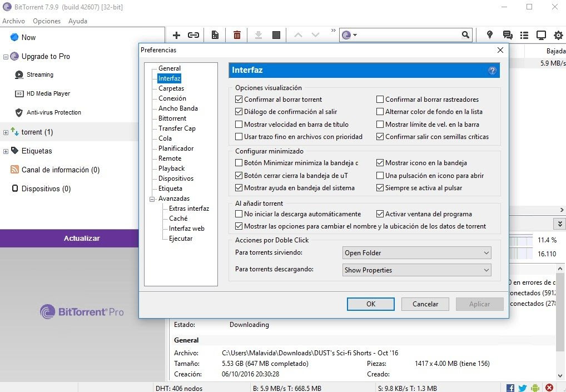Screen dimensions: 566x392
Task: Enable Alternar color de fondo en la lista
Action: pyautogui.click(x=380, y=112)
